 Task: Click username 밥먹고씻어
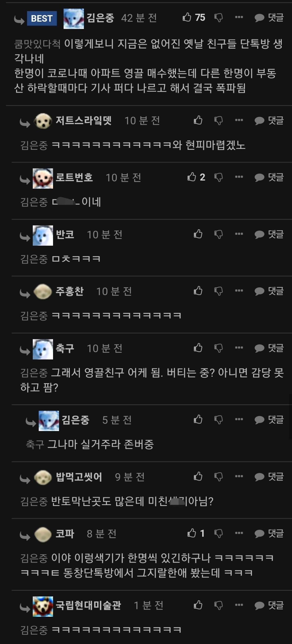(x=79, y=477)
